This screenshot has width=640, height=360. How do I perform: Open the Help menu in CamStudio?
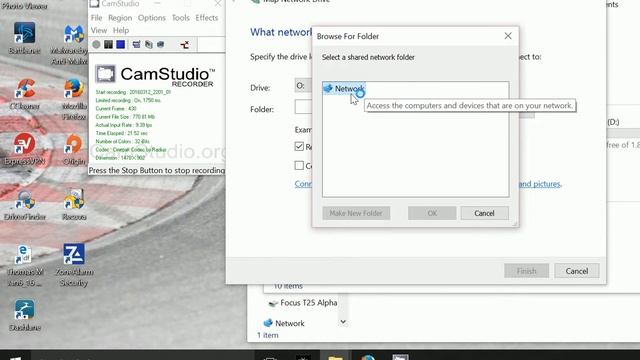(x=121, y=31)
